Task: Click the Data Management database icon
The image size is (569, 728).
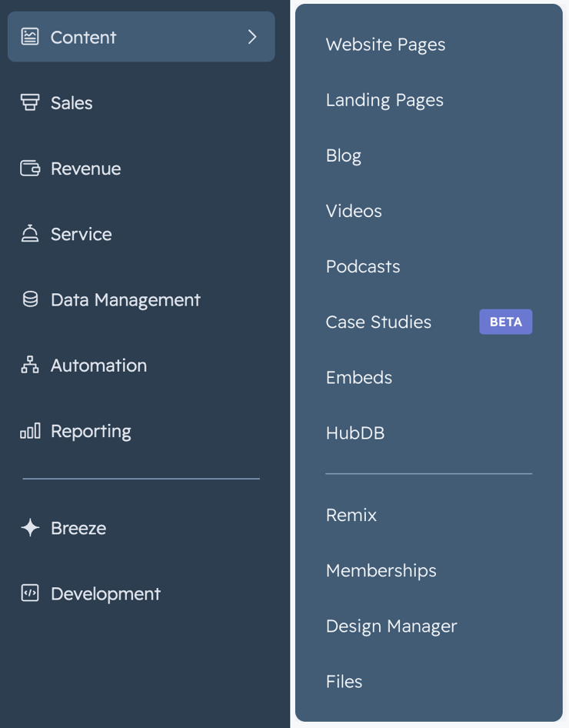Action: point(30,299)
